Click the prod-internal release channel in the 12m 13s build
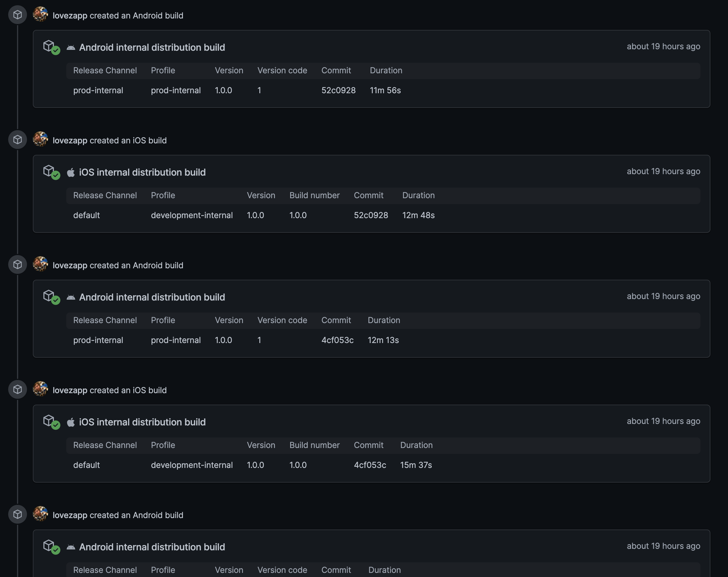Image resolution: width=728 pixels, height=577 pixels. (98, 340)
